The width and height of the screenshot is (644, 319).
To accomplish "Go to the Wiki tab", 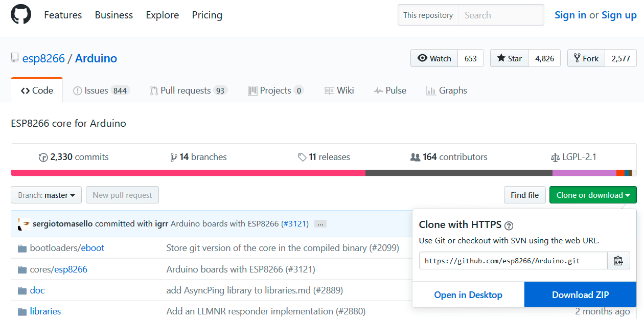I will pos(339,90).
